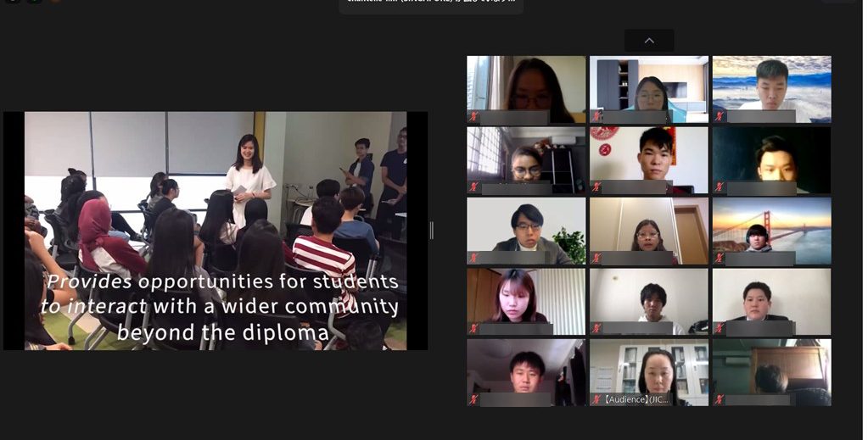Collapse the gallery with the up chevron

[649, 41]
